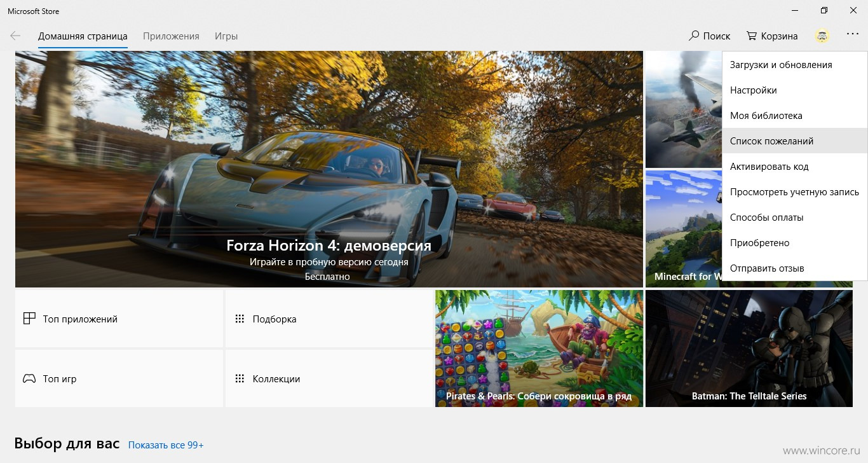868x463 pixels.
Task: Click Отправить отзыв menu item
Action: (x=794, y=268)
